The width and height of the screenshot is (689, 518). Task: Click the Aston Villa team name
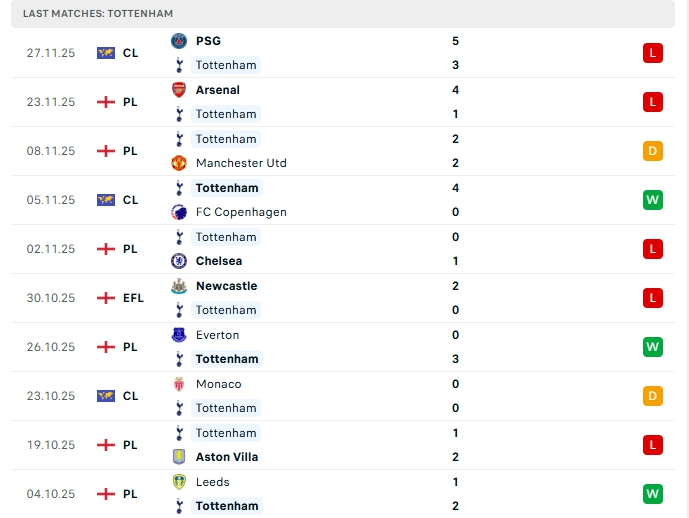(227, 457)
